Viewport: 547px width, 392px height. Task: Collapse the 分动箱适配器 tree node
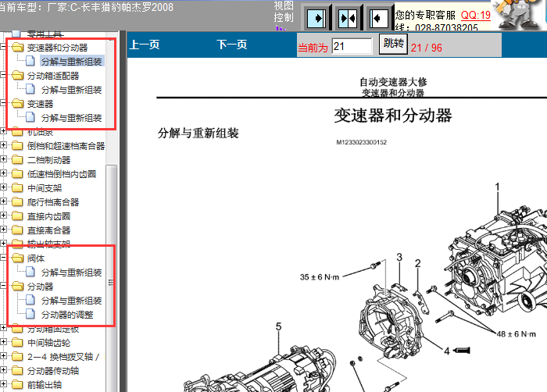click(x=3, y=75)
